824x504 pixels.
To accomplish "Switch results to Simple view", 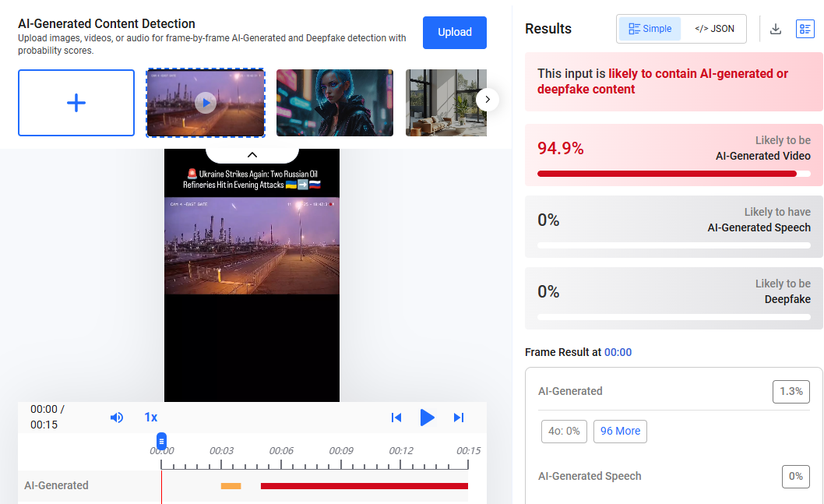I will pyautogui.click(x=650, y=28).
